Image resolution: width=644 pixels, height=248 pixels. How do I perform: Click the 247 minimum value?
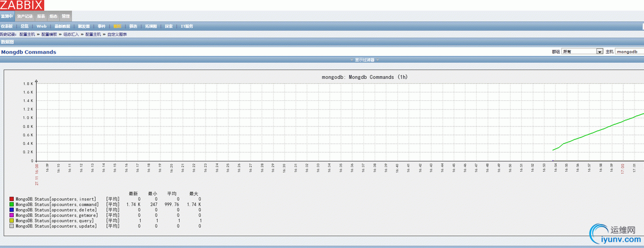(x=152, y=204)
